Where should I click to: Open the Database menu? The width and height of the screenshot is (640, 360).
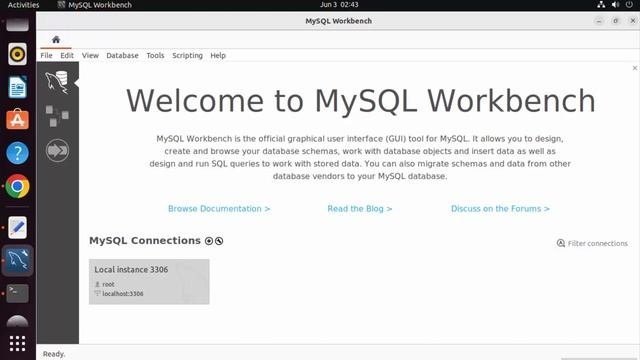click(122, 55)
